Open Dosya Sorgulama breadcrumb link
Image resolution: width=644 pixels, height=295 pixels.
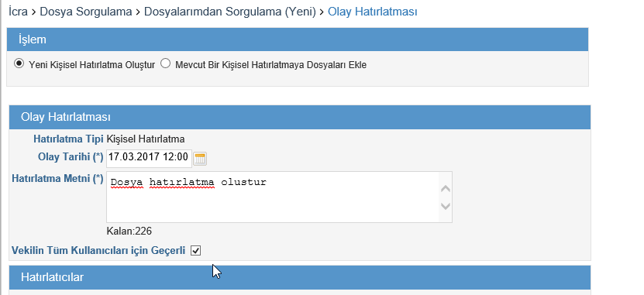coord(86,12)
